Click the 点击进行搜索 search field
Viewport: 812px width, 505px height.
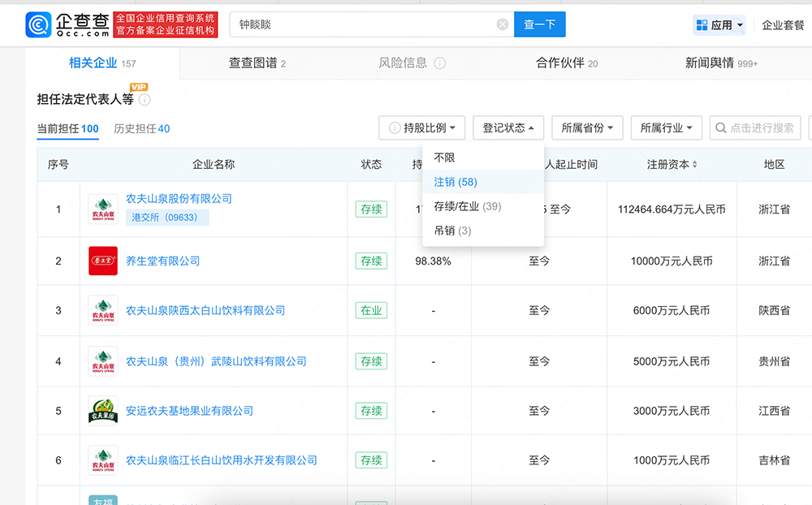point(755,128)
